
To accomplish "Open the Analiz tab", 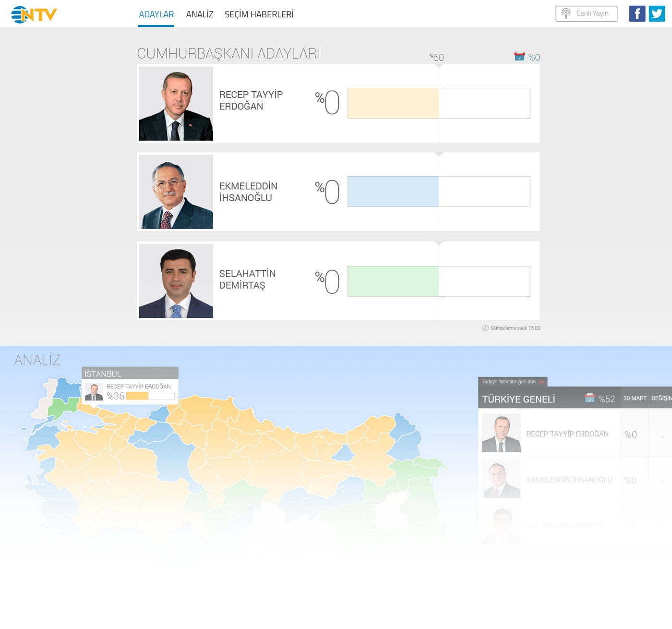I will tap(200, 14).
